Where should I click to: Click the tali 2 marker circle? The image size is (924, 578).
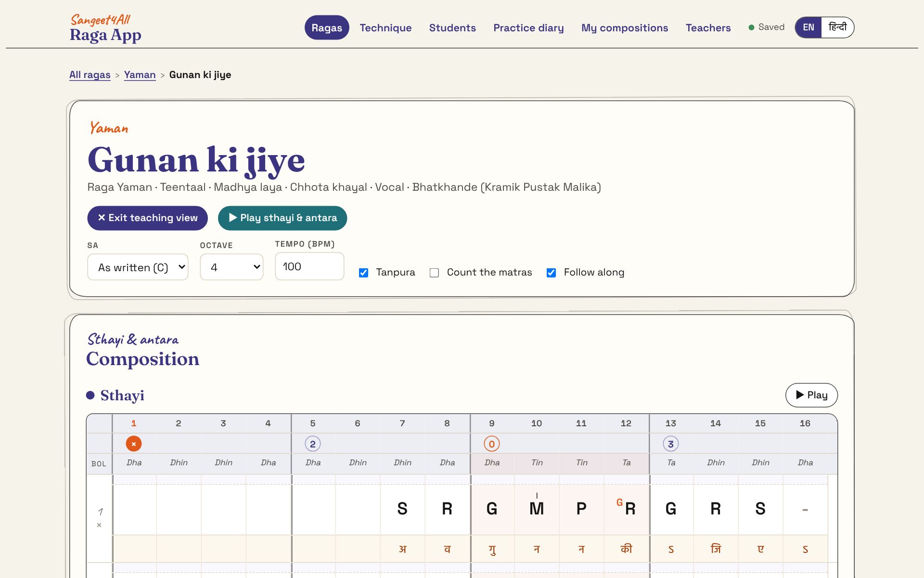[313, 444]
